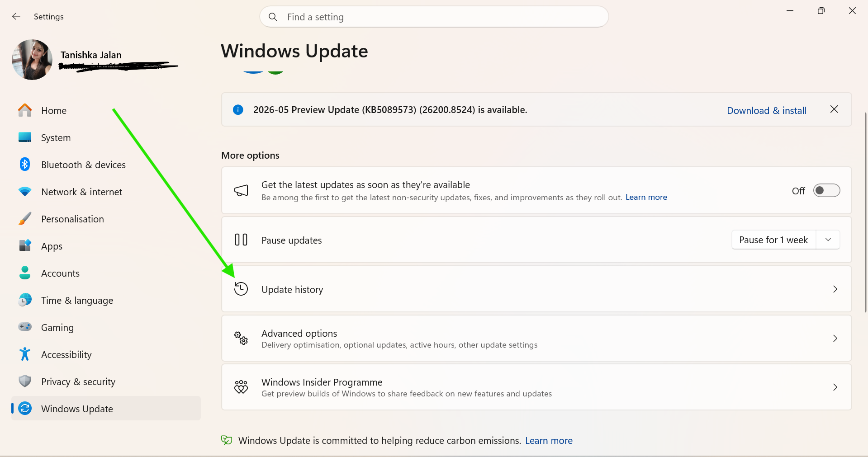Click Pause for 1 week button

773,240
